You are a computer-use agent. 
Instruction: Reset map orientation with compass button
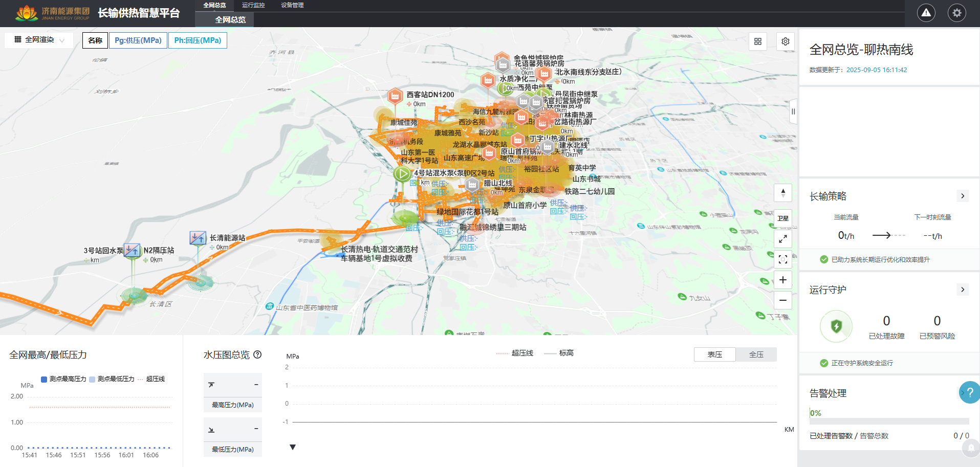pyautogui.click(x=782, y=193)
